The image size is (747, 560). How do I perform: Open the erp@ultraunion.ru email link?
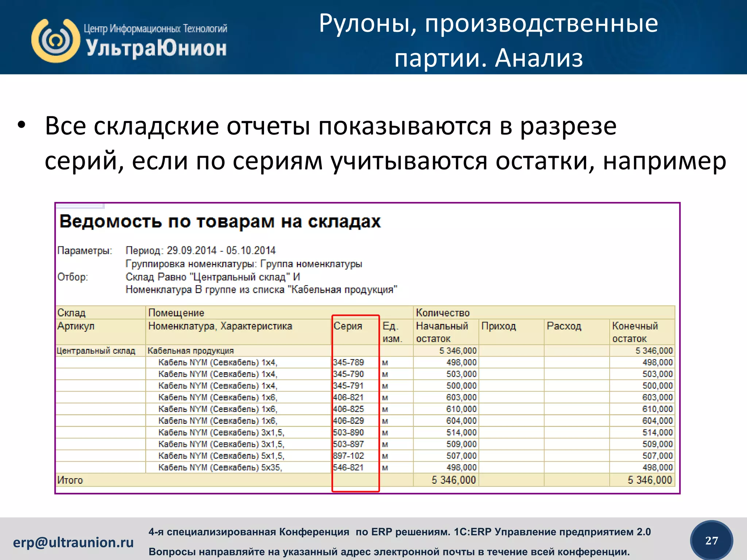(x=73, y=542)
